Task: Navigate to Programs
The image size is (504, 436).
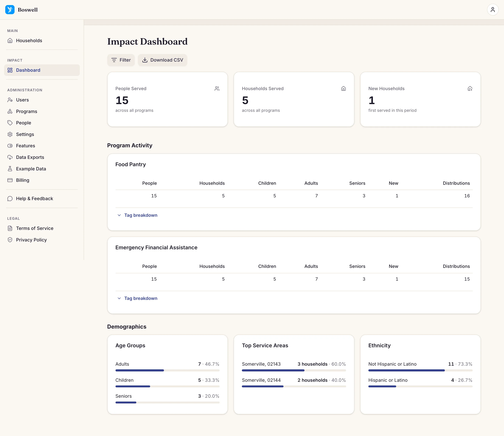Action: click(x=42, y=111)
